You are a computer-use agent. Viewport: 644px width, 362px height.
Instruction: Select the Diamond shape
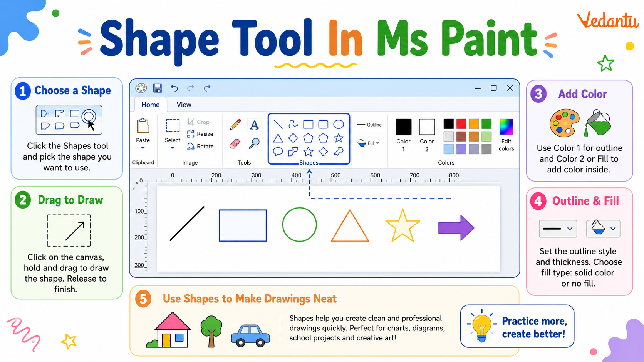(293, 138)
